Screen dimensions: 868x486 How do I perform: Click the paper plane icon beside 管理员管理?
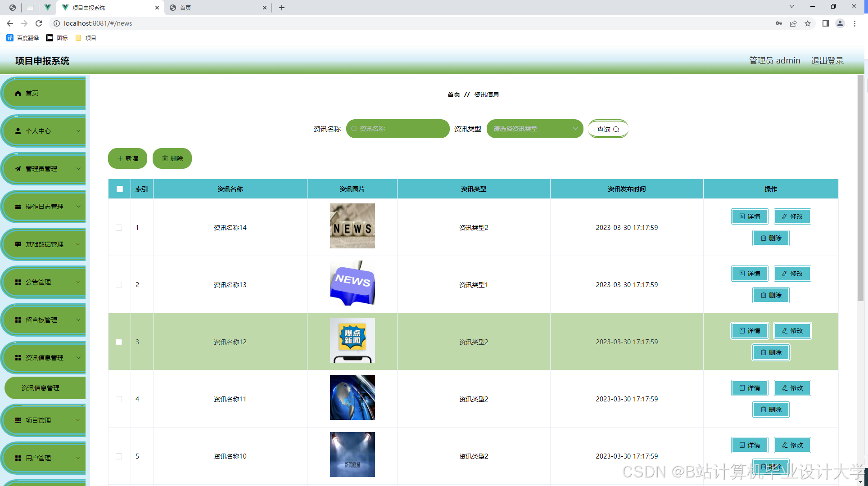(x=18, y=169)
